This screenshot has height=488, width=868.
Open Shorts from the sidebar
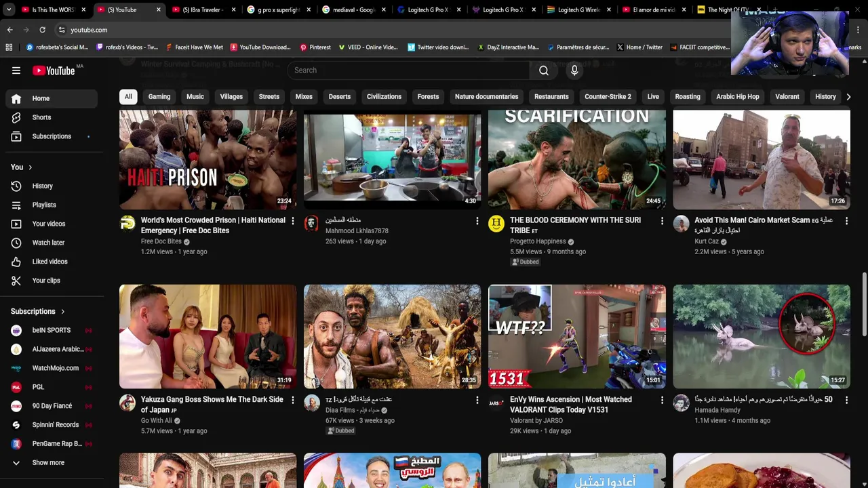point(52,117)
